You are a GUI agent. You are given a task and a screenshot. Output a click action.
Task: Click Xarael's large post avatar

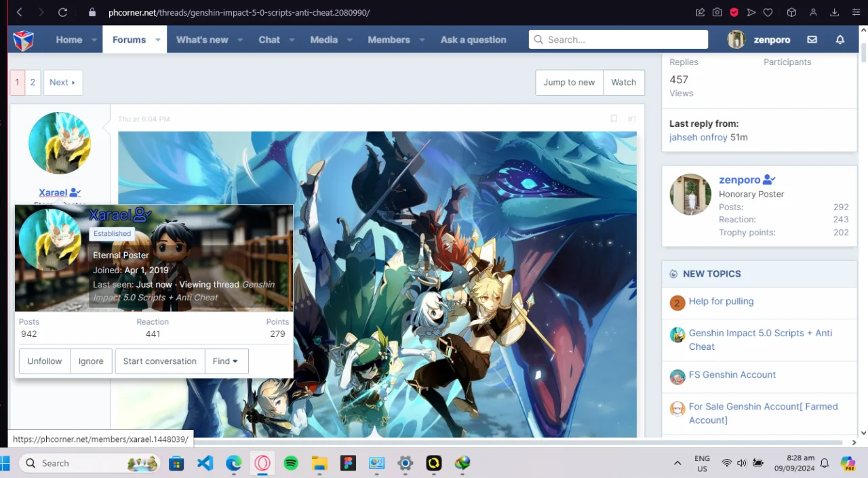tap(60, 144)
